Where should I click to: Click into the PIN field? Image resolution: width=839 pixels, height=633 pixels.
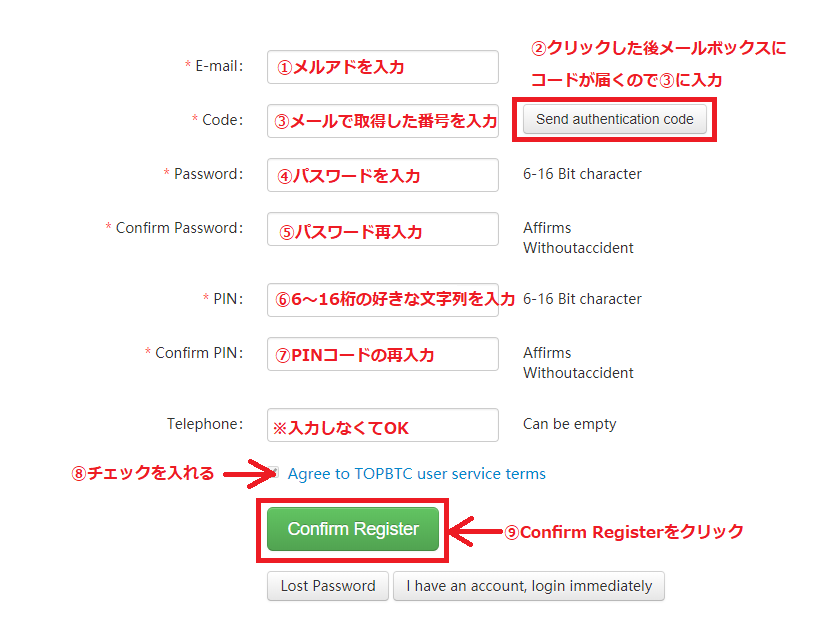click(383, 300)
